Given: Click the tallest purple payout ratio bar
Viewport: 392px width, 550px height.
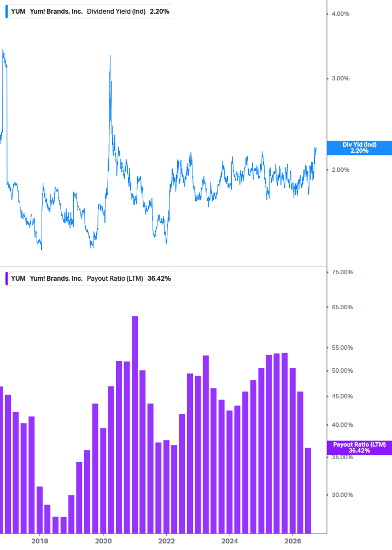Looking at the screenshot, I should pyautogui.click(x=135, y=425).
